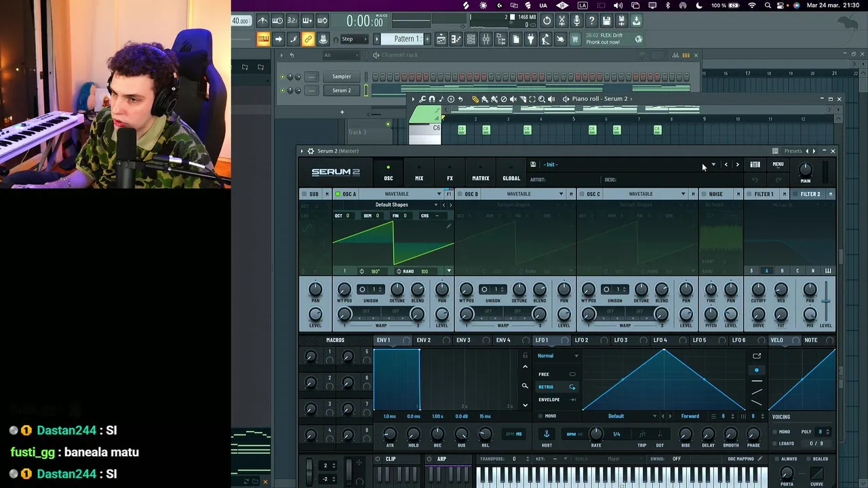Screen dimensions: 868x488
Task: Click the save preset floppy icon in Serum
Action: (533, 165)
